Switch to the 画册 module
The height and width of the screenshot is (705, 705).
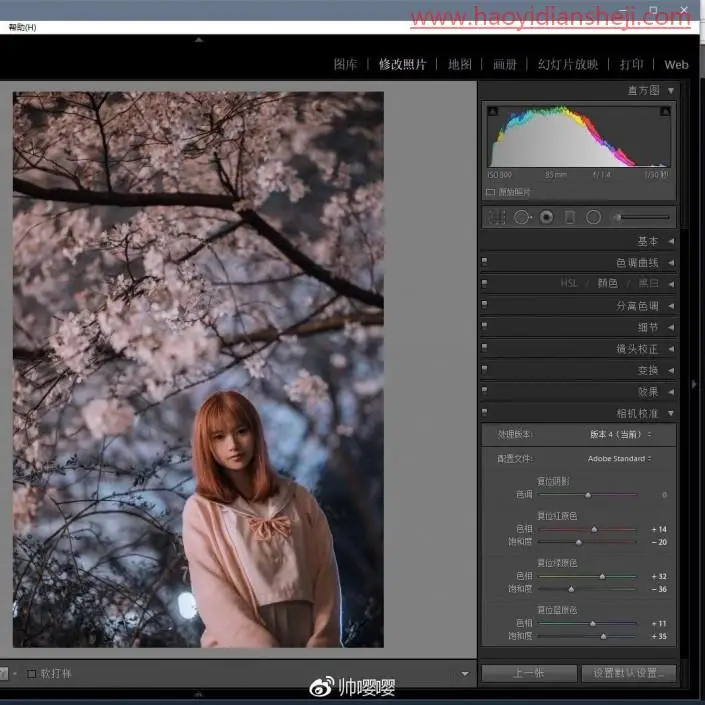(504, 64)
